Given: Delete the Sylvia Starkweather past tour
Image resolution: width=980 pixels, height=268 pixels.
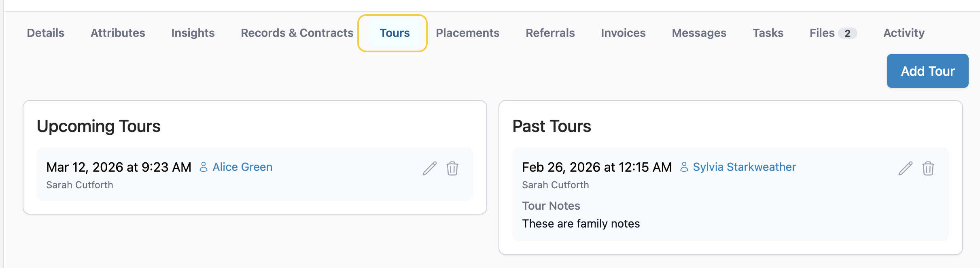Looking at the screenshot, I should pyautogui.click(x=928, y=168).
